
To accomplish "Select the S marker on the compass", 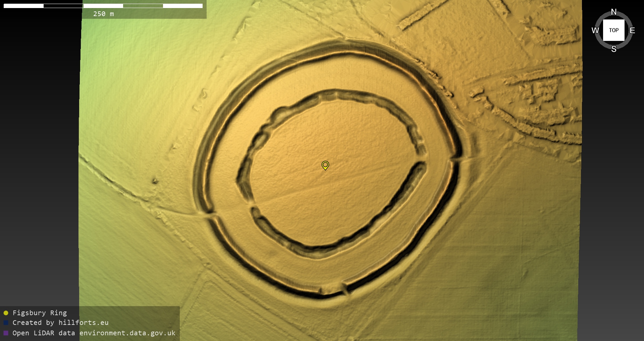I will (x=613, y=49).
